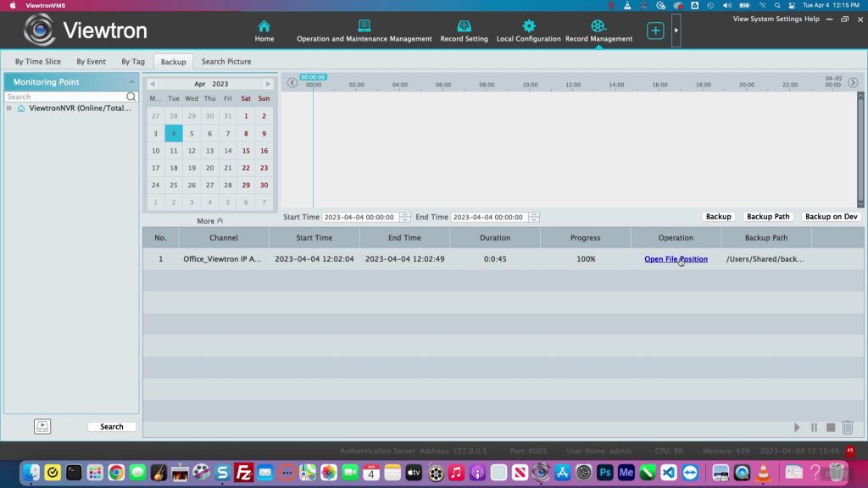Adjust the End Time stepper
Screen dimensions: 868x488
coord(534,217)
